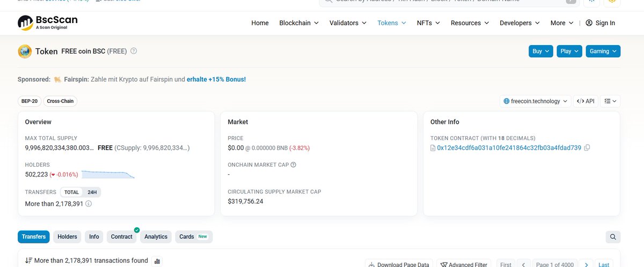
Task: Switch to the Contract tab
Action: coord(122,236)
